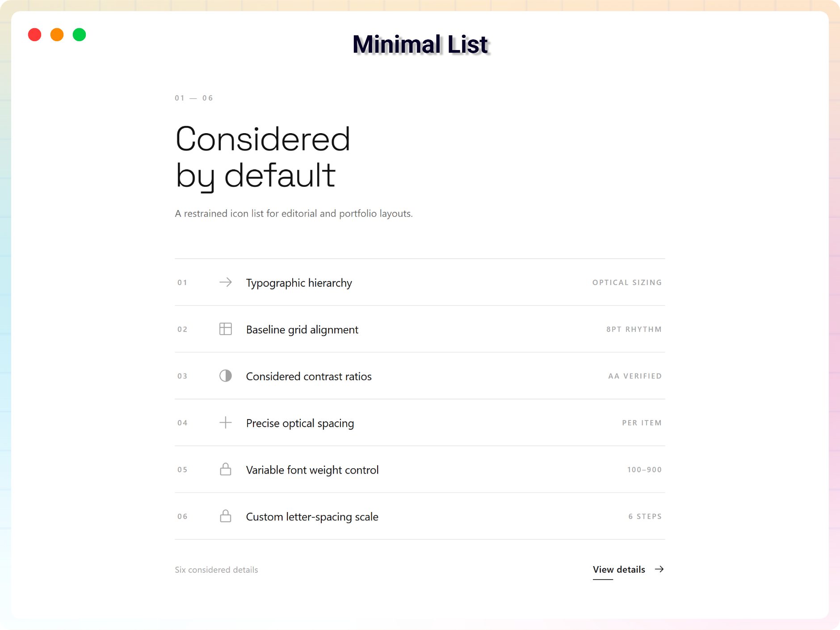Choose the Considered contrast ratios row
This screenshot has height=630, width=840.
point(420,376)
